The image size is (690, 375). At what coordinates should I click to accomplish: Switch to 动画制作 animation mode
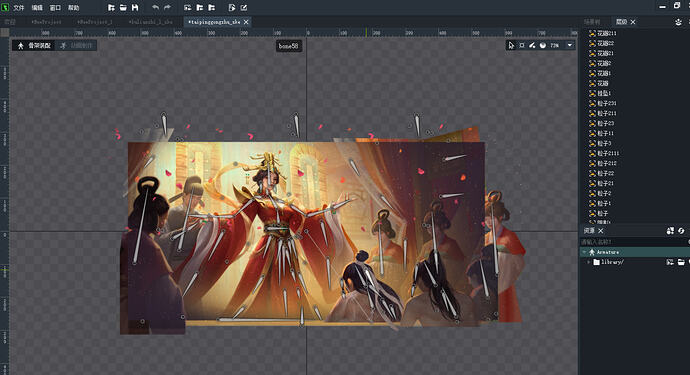tap(77, 45)
